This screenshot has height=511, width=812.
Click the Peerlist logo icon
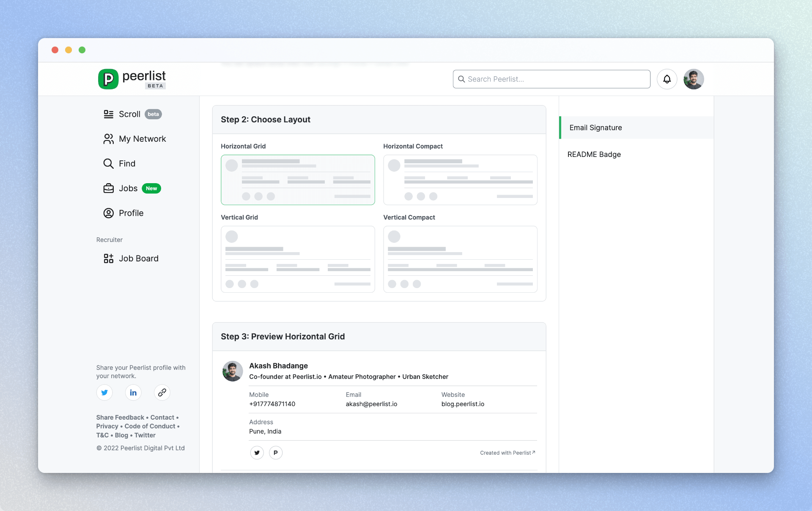[108, 79]
